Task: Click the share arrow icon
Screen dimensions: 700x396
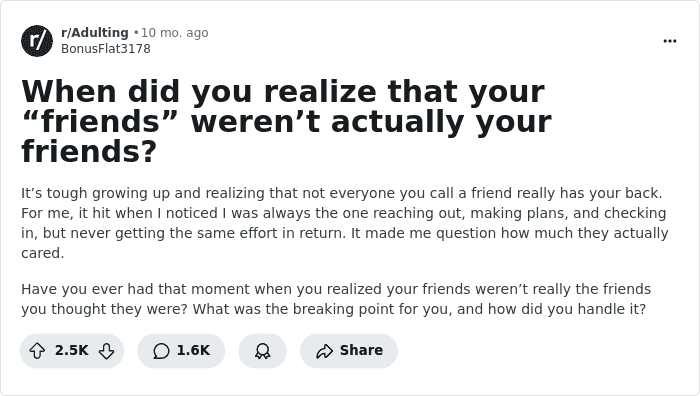Action: tap(325, 351)
